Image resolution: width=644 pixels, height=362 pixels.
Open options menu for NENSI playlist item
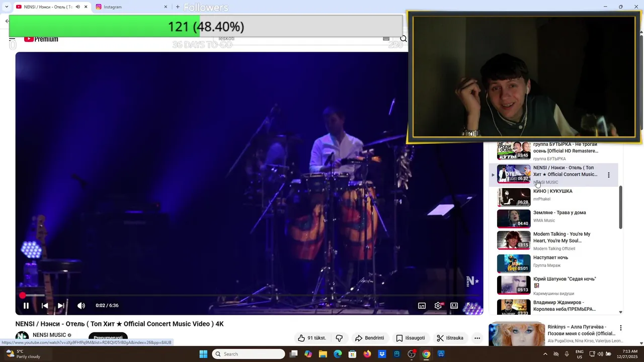(608, 175)
